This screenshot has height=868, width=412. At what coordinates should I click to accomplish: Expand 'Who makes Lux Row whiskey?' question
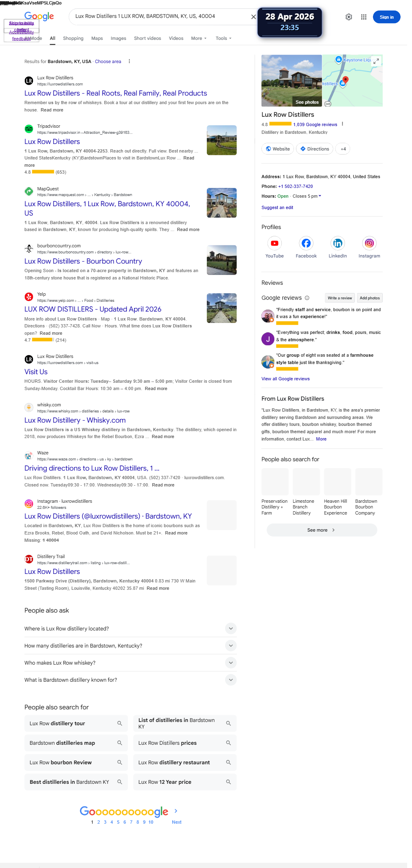pyautogui.click(x=130, y=663)
